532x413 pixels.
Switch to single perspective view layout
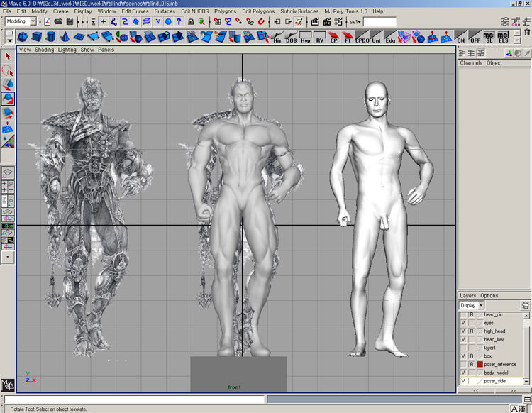pyautogui.click(x=8, y=172)
